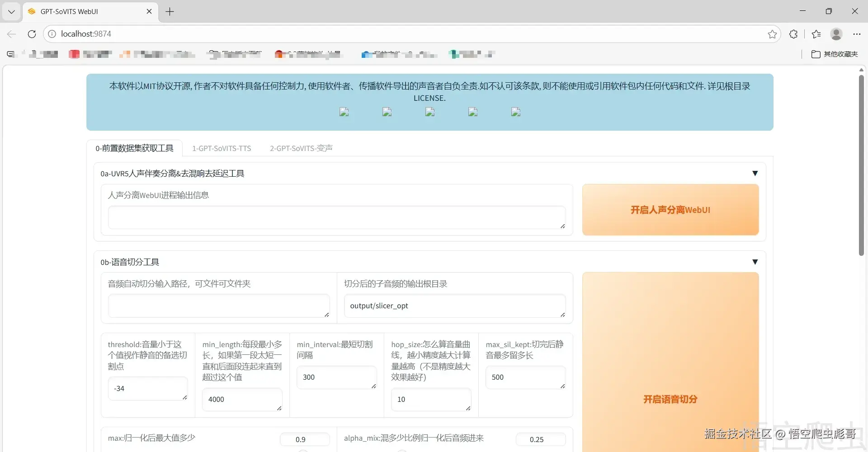Click the 开启人声分离WebUI button
The image size is (868, 452).
tap(670, 210)
